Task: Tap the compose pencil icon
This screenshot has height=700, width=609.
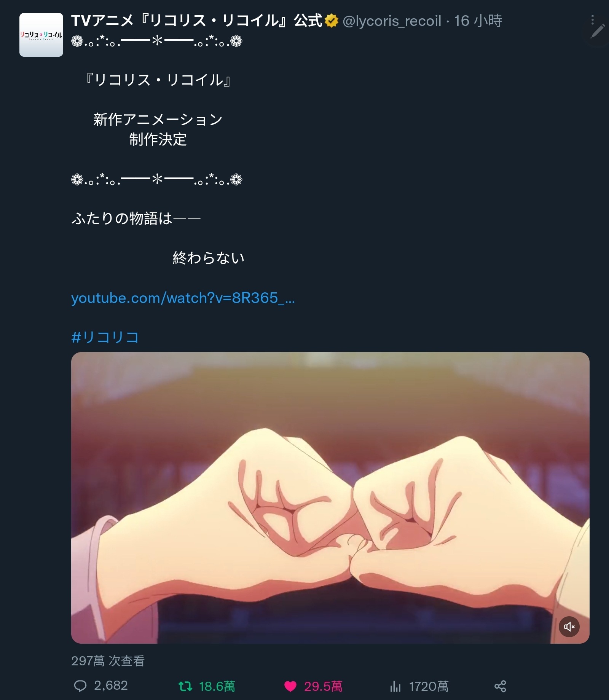Action: click(598, 32)
